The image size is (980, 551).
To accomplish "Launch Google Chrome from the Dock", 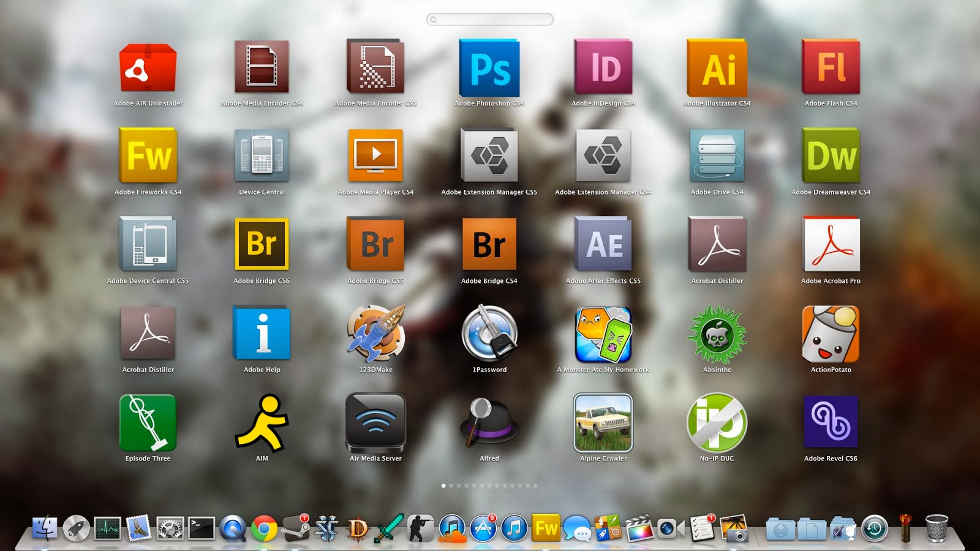I will click(x=264, y=528).
